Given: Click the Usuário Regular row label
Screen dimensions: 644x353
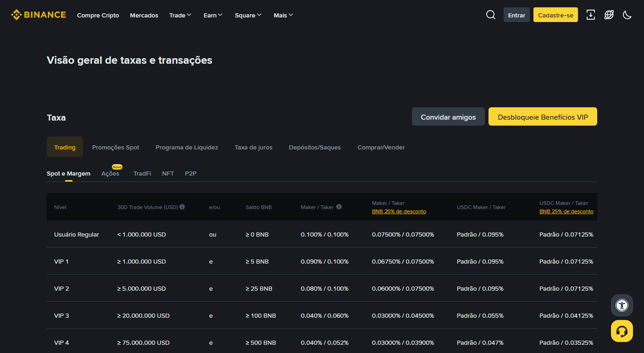Looking at the screenshot, I should click(x=77, y=234).
